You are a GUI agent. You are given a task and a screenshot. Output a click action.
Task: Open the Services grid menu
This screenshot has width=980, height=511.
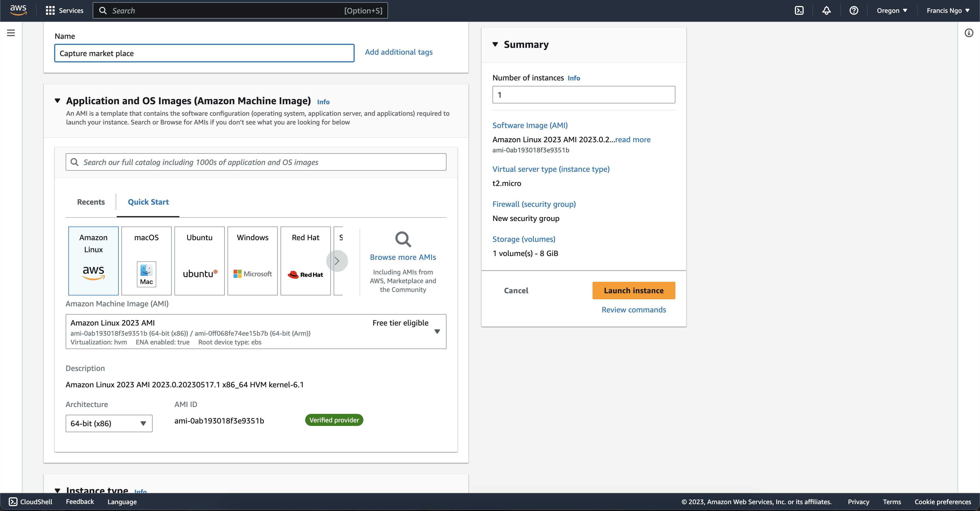tap(64, 11)
